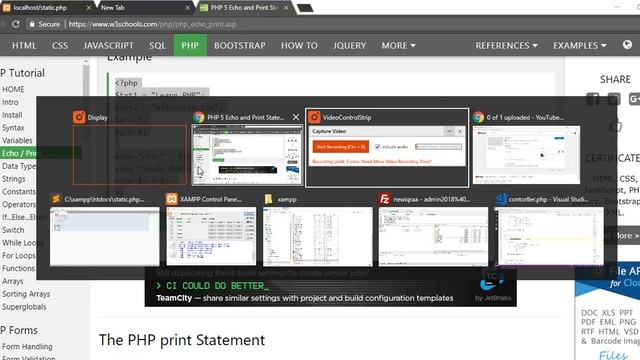The height and width of the screenshot is (360, 640).
Task: Open HOME in the PHP tutorial sidebar
Action: click(x=13, y=89)
